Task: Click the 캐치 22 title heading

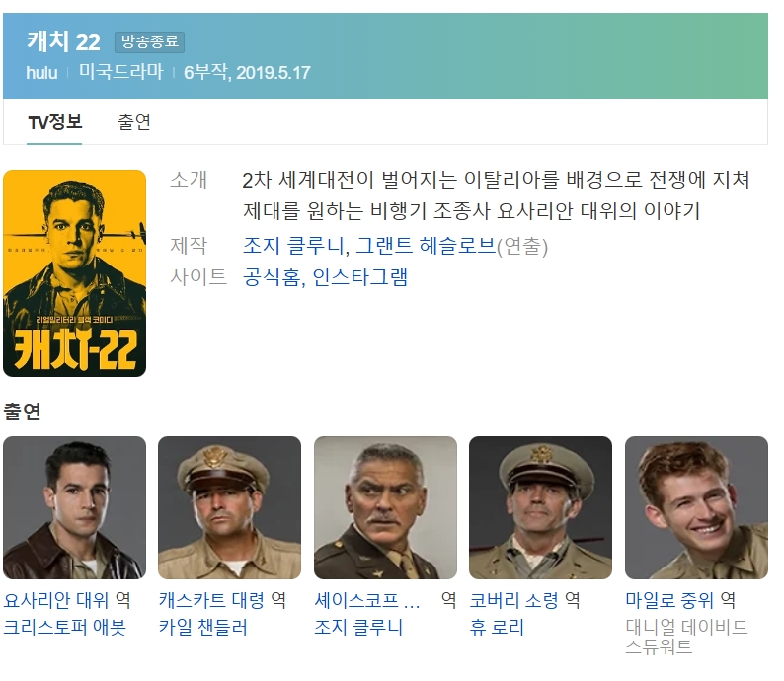Action: [63, 41]
